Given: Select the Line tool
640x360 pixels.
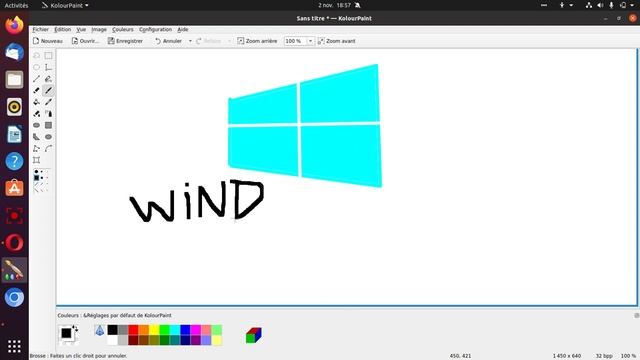Looking at the screenshot, I should pos(36,79).
